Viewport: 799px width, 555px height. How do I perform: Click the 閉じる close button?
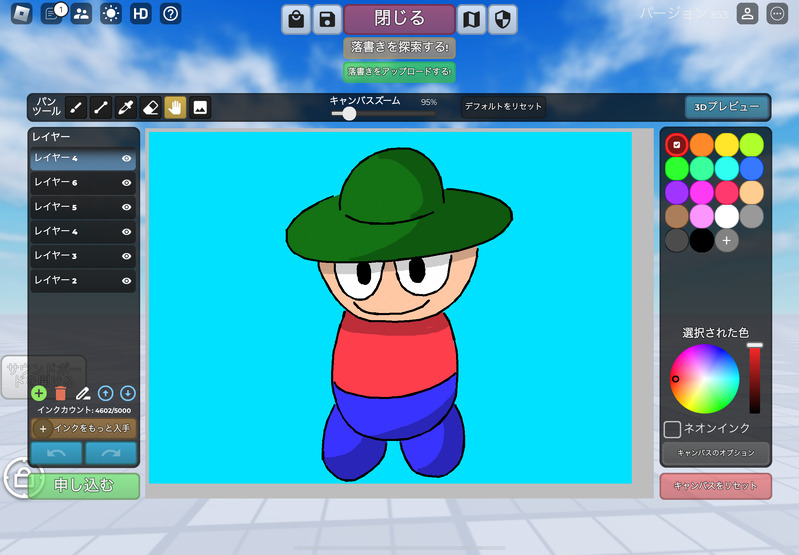tap(400, 19)
